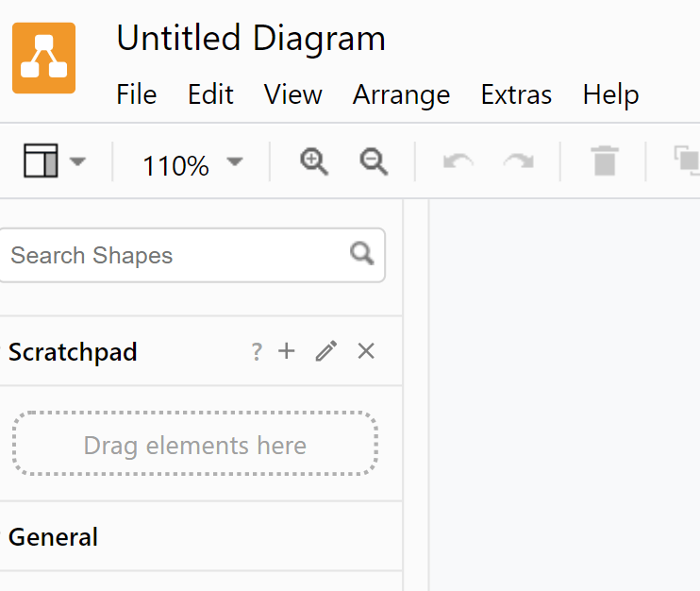Add to Scratchpad with plus icon
This screenshot has width=700, height=591.
point(287,351)
